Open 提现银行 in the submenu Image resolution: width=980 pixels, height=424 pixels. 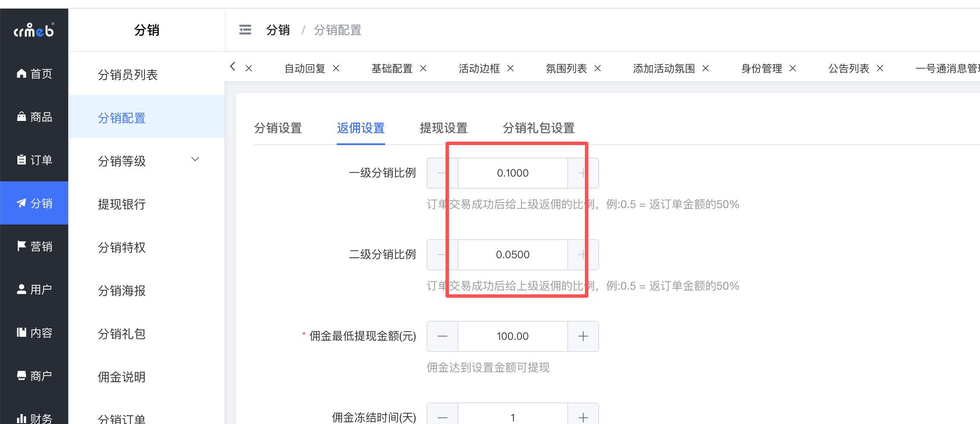pyautogui.click(x=122, y=204)
